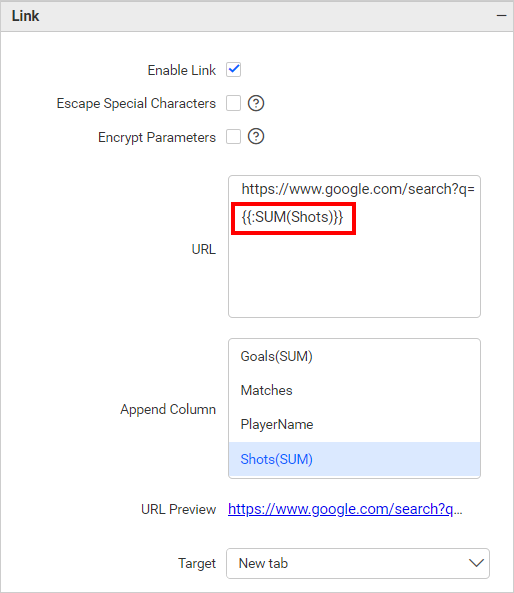
Task: Open help icon next to Encrypt Parameters
Action: (256, 137)
